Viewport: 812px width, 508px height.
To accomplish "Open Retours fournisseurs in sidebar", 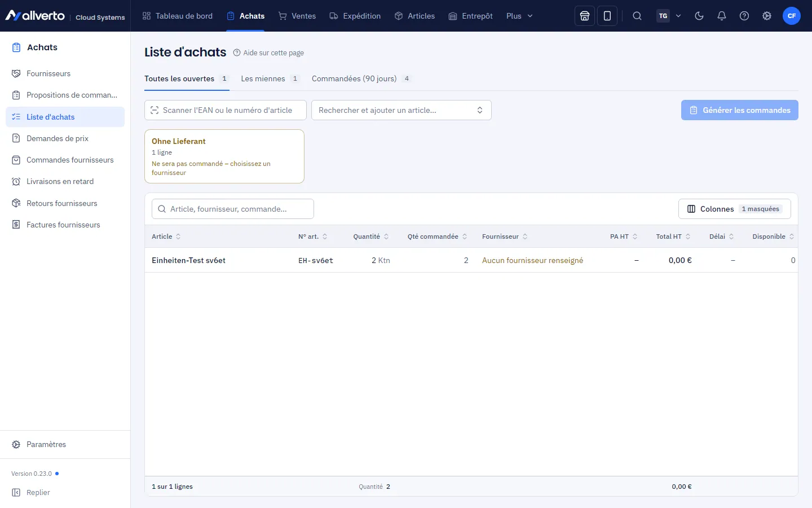I will pyautogui.click(x=65, y=203).
